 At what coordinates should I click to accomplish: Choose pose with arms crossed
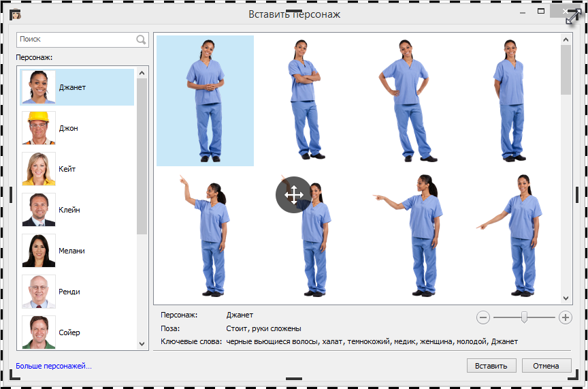pos(306,99)
